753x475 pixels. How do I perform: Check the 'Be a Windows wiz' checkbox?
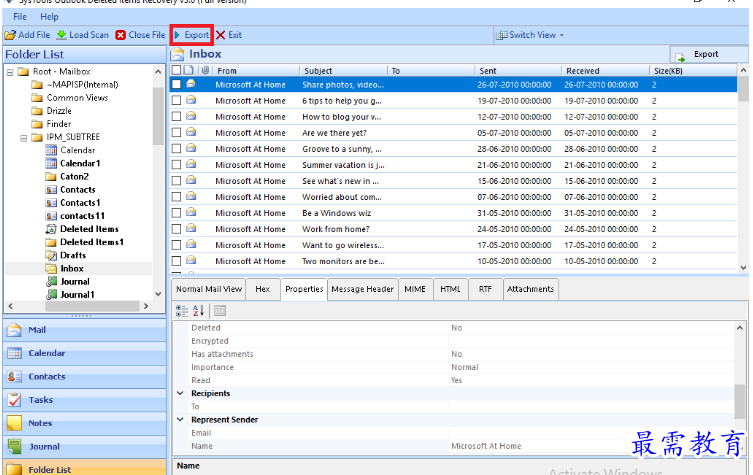coord(176,213)
